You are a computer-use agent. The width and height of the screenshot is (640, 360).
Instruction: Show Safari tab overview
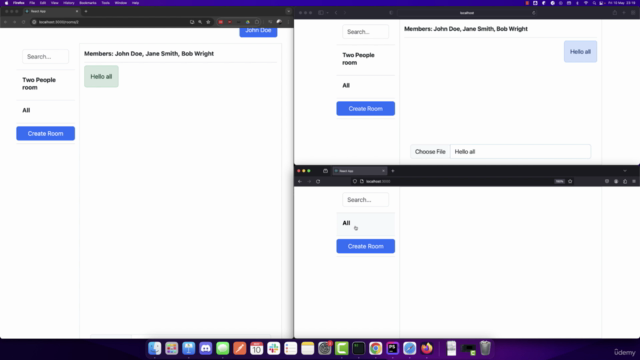coord(633,13)
